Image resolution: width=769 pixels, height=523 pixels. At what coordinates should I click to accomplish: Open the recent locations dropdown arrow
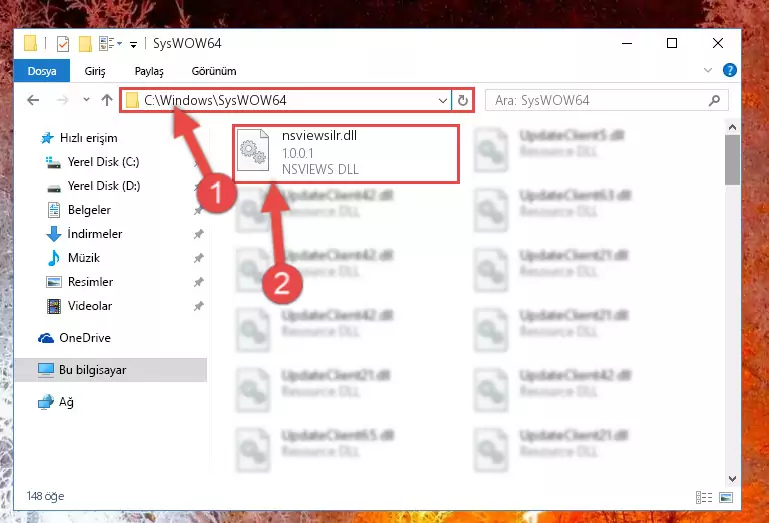(86, 100)
